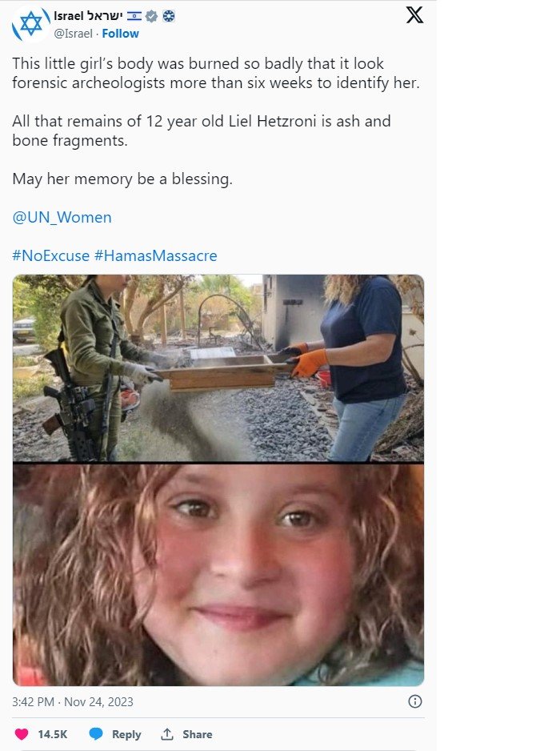Open the X logo icon
This screenshot has width=560, height=751.
(x=414, y=15)
